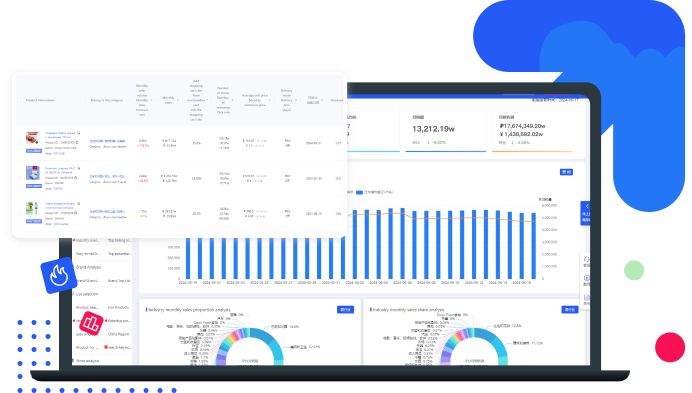Click the first product's title link
Image resolution: width=692 pixels, height=393 pixels.
coord(60,135)
